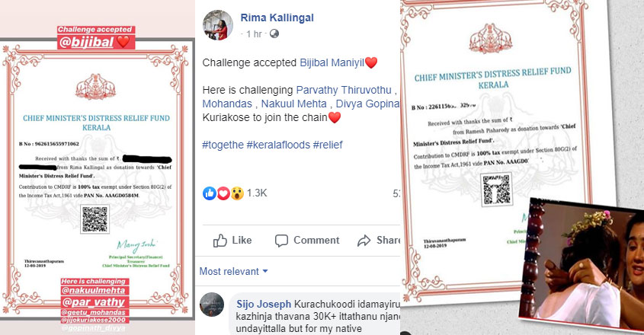
Task: Open the Parvathy Thiruvothu tagged profile
Action: click(x=344, y=90)
